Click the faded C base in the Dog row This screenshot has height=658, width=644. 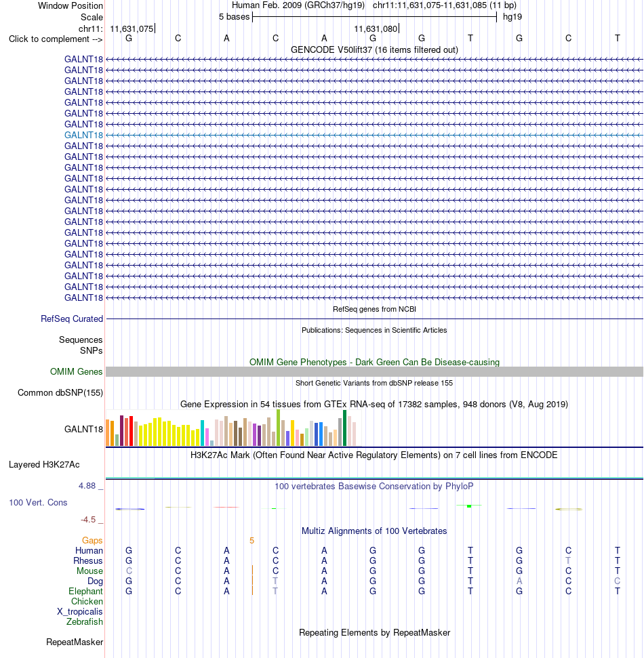617,581
